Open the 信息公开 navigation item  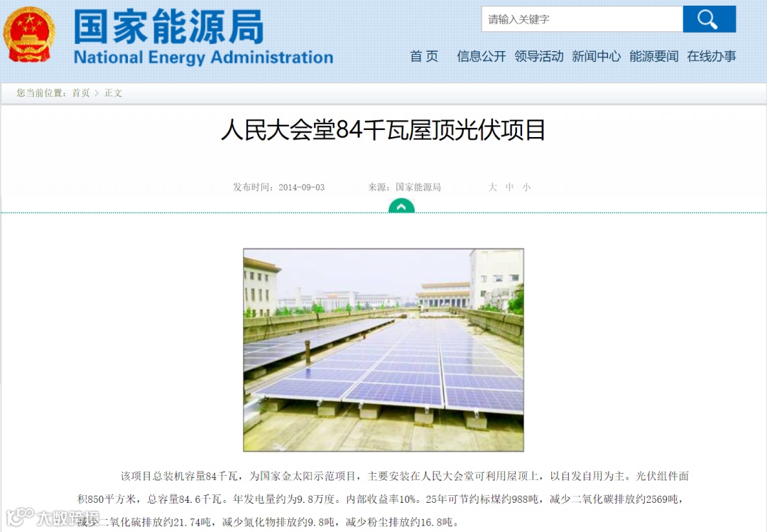tap(482, 56)
